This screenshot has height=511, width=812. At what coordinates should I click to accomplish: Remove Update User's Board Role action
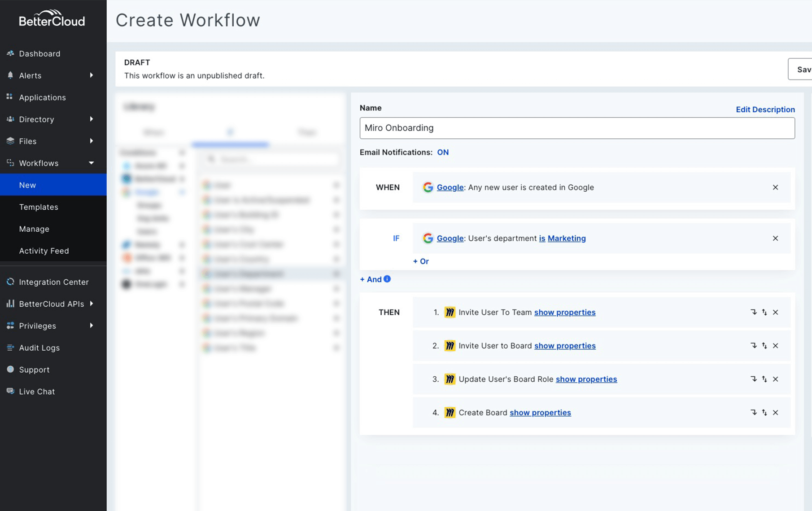tap(775, 379)
